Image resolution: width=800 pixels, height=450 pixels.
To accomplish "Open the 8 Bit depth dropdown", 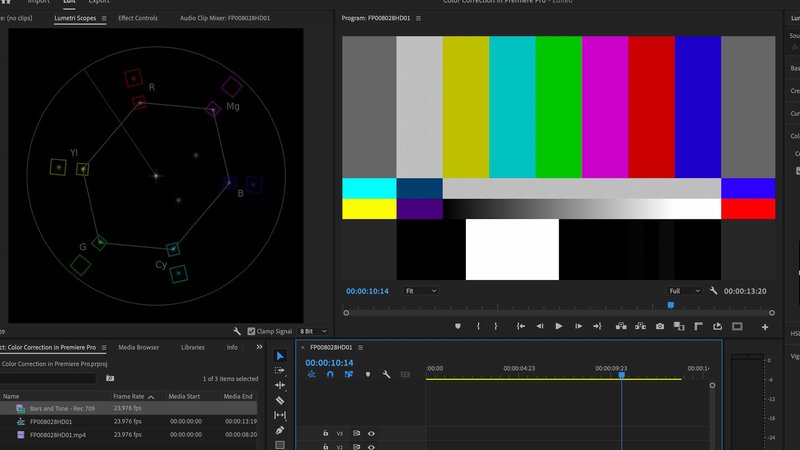I will [313, 331].
